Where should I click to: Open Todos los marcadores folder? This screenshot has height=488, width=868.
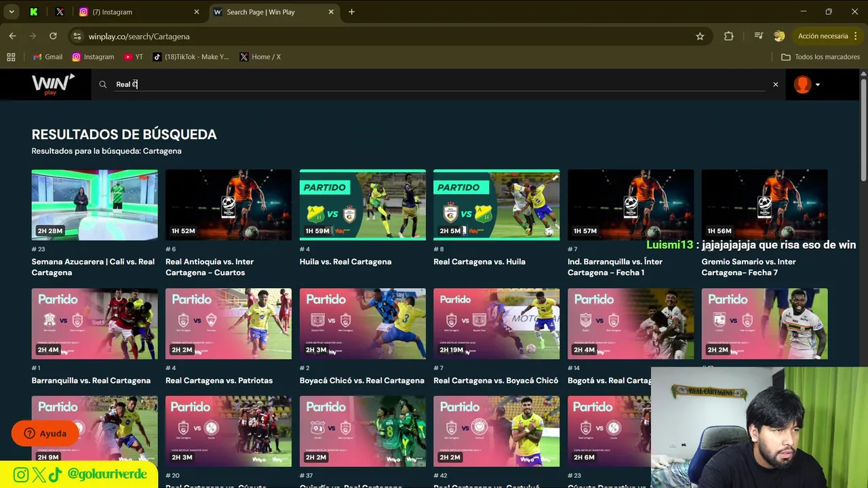pyautogui.click(x=821, y=57)
